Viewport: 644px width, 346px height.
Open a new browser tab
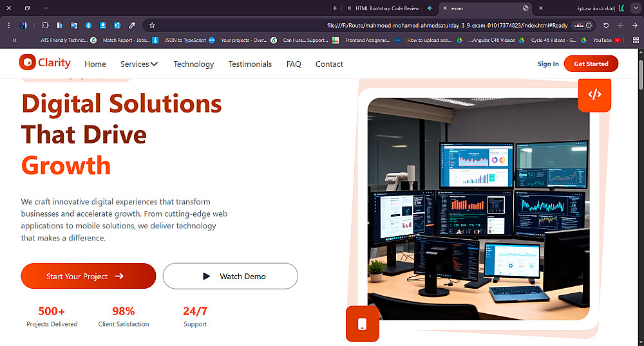pos(335,8)
